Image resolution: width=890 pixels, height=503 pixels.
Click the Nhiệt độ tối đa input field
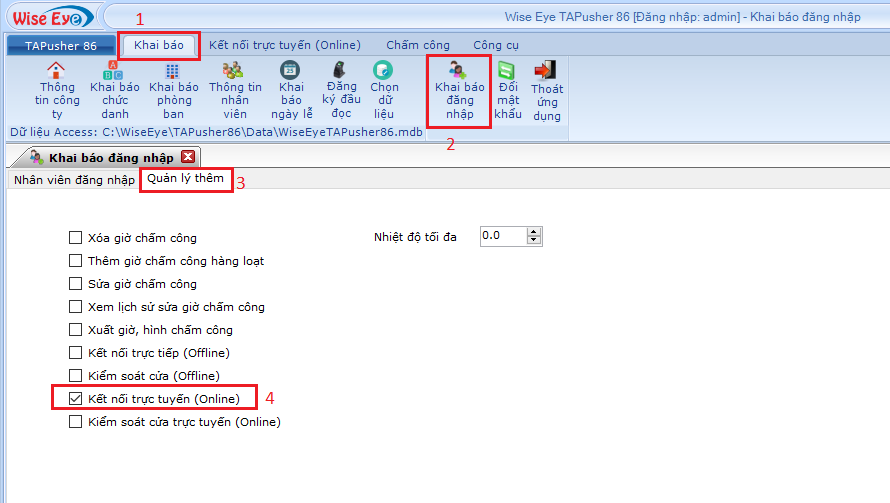point(502,236)
